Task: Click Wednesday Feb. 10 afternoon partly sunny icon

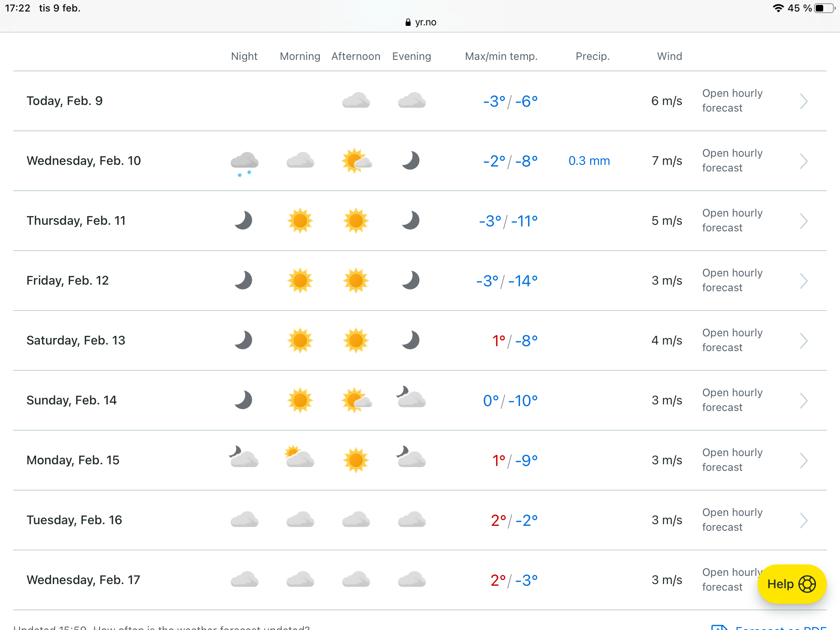Action: (x=356, y=161)
